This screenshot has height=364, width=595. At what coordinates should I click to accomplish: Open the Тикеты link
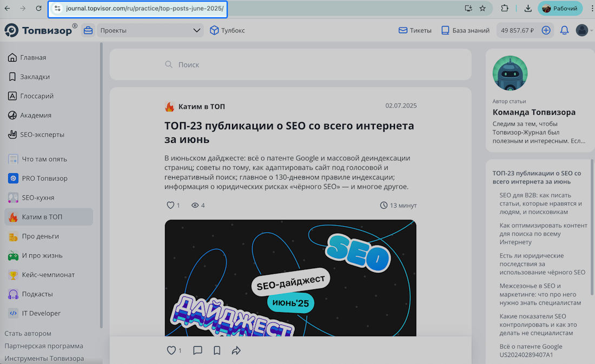tap(415, 30)
